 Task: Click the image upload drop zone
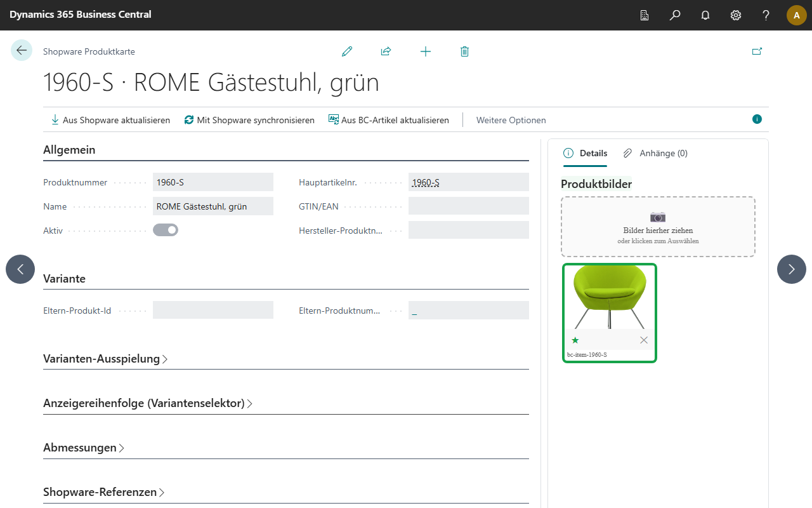[x=658, y=227]
